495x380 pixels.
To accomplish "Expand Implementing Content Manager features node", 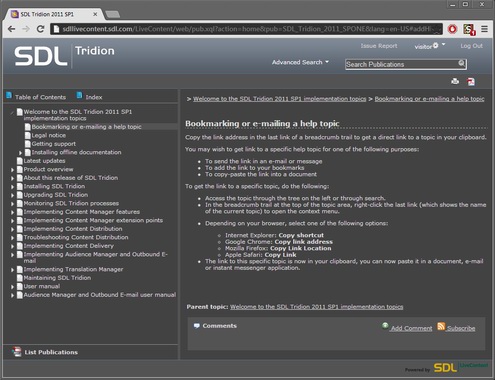I will click(12, 212).
